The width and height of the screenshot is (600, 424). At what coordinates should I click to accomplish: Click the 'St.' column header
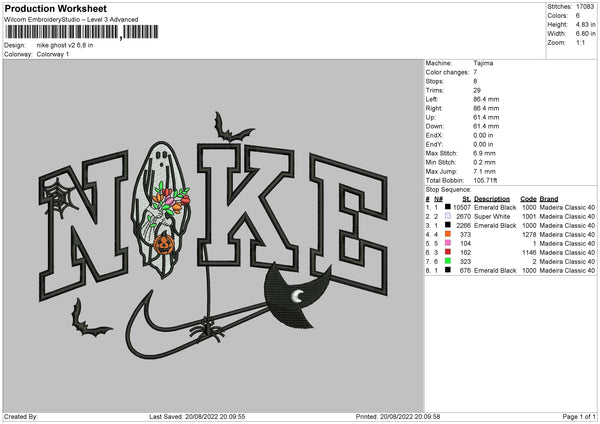click(466, 199)
